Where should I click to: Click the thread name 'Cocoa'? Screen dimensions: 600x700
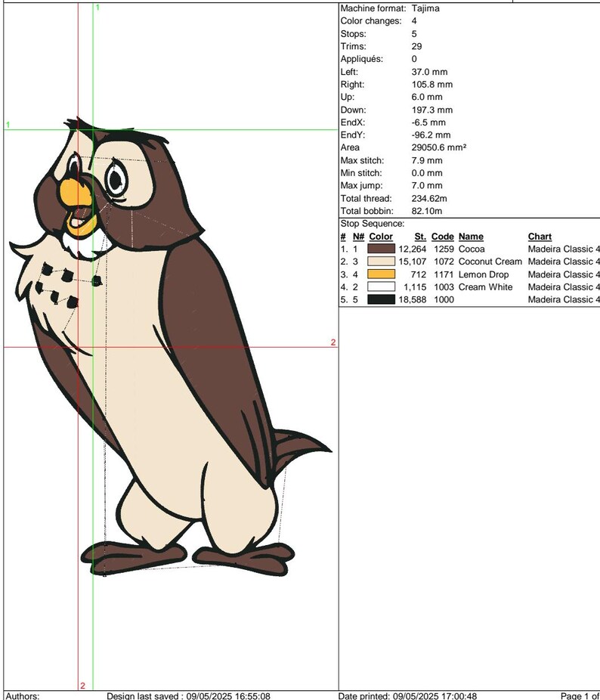[x=472, y=249]
